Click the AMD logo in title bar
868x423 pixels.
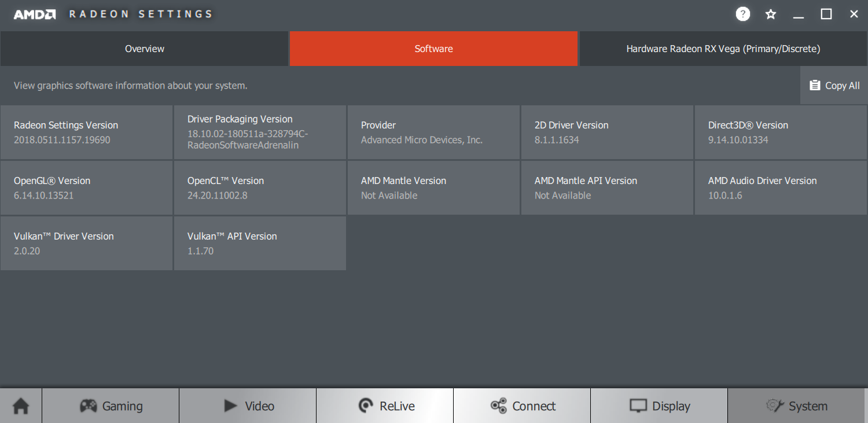pos(35,14)
